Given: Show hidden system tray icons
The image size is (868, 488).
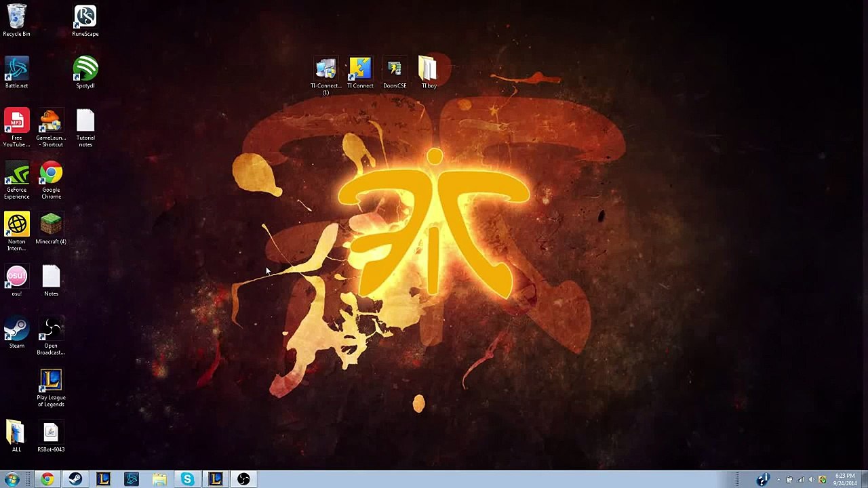Looking at the screenshot, I should [x=778, y=480].
